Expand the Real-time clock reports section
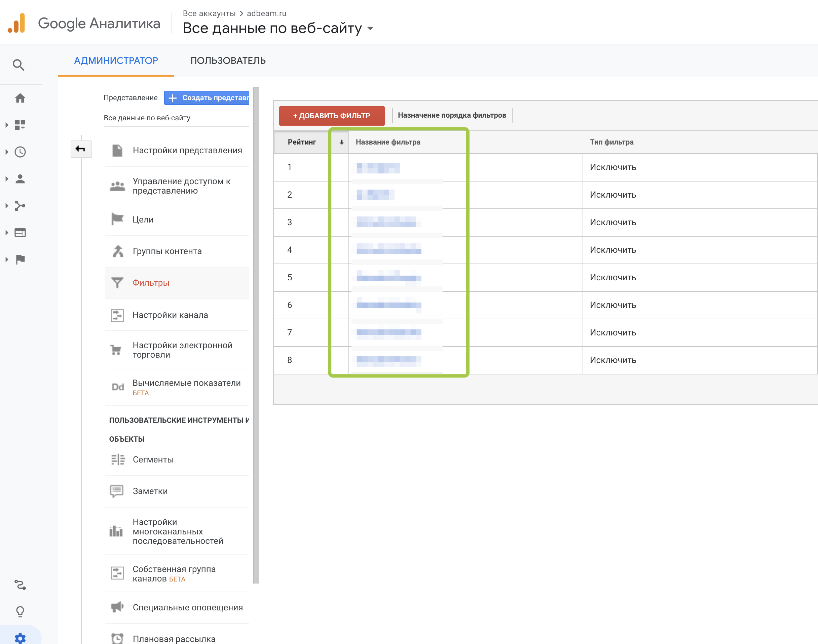 (7, 152)
